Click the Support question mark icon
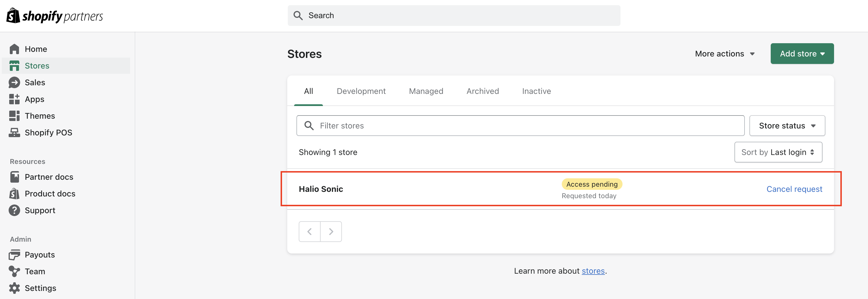This screenshot has width=868, height=299. [x=14, y=210]
